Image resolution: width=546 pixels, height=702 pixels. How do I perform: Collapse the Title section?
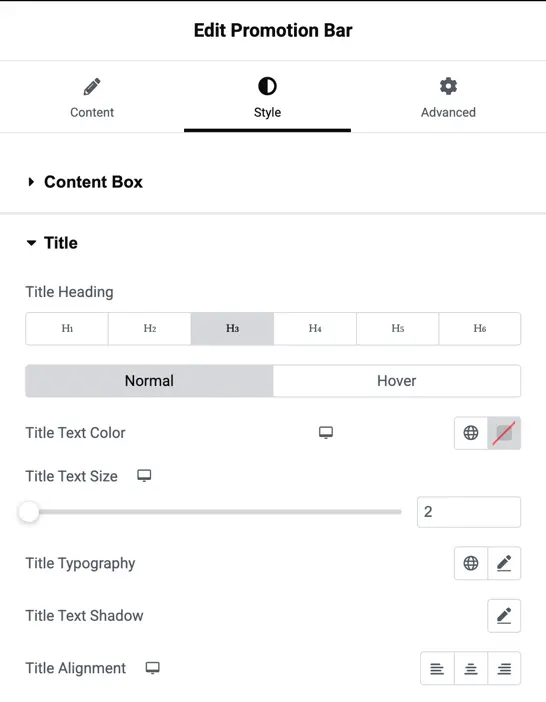[52, 243]
